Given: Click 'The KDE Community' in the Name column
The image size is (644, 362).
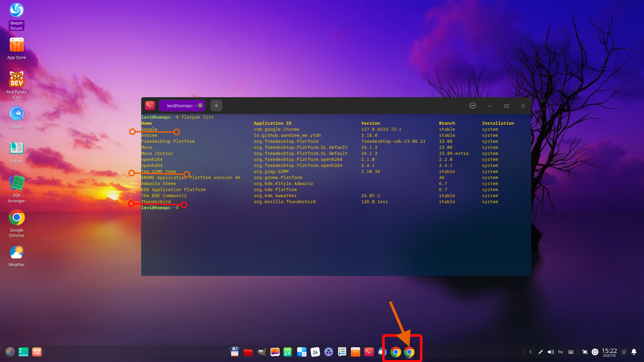Looking at the screenshot, I should [x=164, y=196].
